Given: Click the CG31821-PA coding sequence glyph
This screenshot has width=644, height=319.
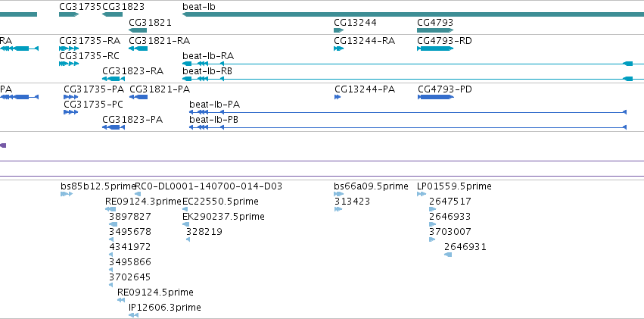Looking at the screenshot, I should click(138, 97).
